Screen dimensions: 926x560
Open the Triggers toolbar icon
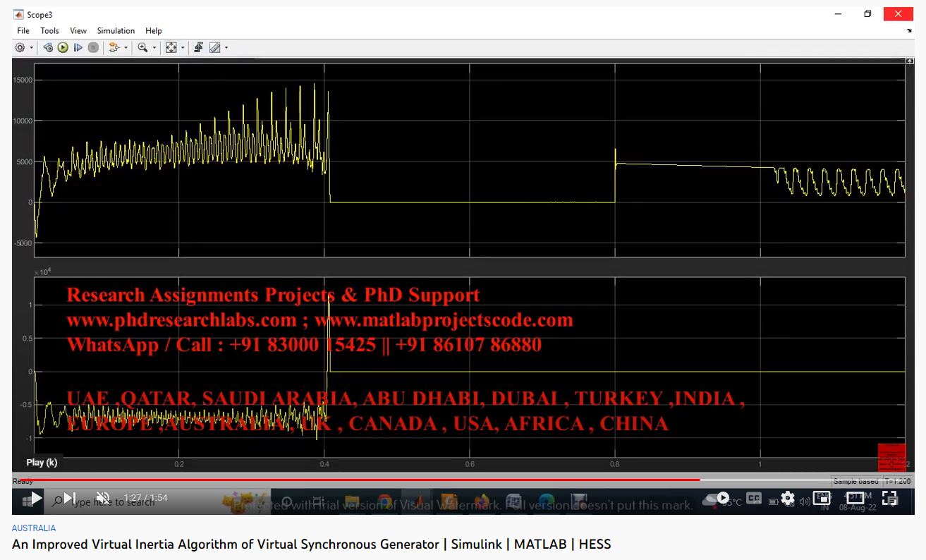point(199,47)
